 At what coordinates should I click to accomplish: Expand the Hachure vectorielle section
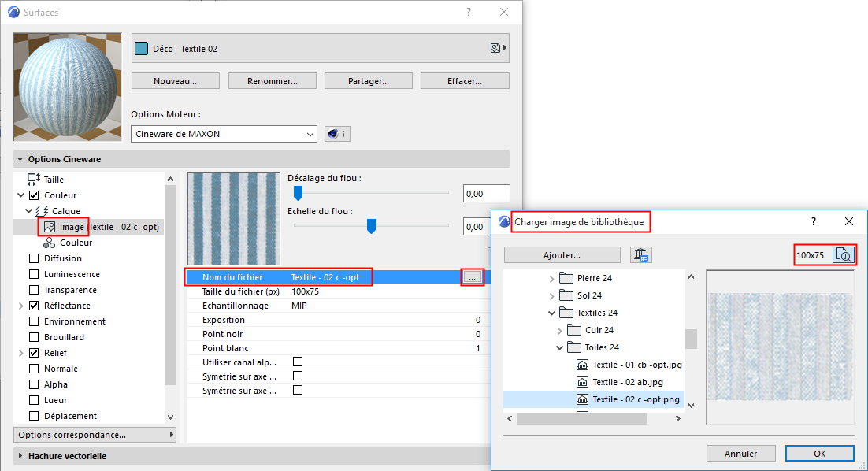[20, 456]
